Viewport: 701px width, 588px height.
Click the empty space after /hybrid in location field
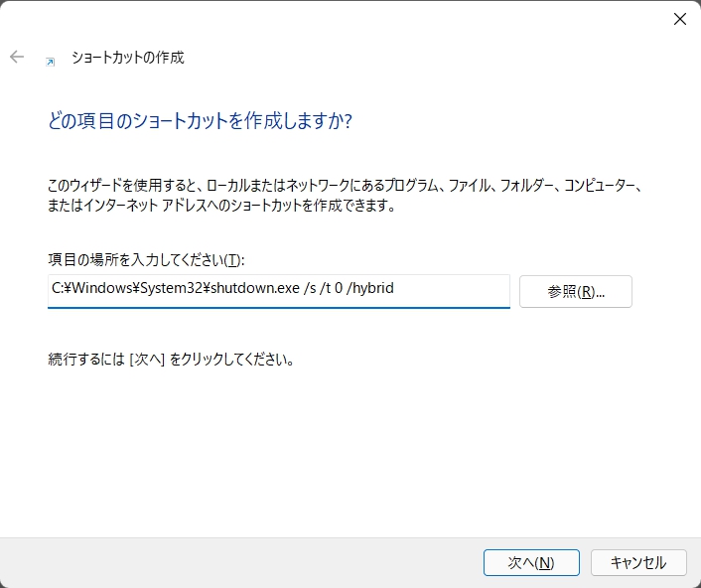coord(457,290)
